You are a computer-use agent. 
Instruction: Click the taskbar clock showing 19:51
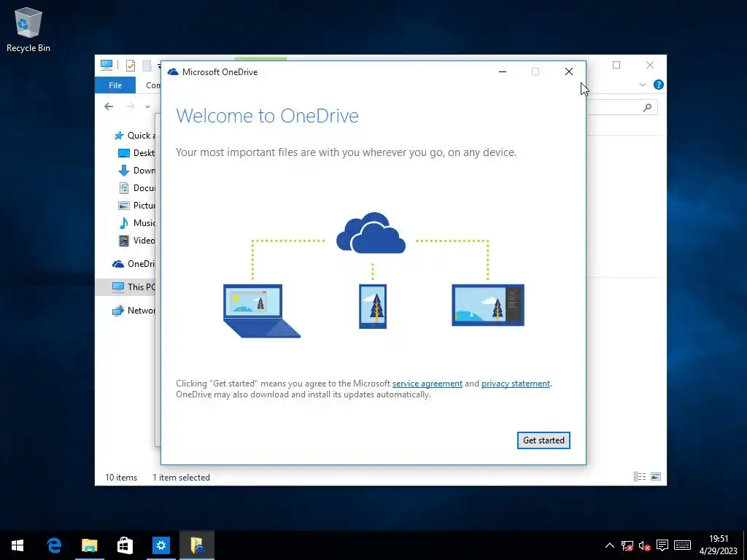719,545
